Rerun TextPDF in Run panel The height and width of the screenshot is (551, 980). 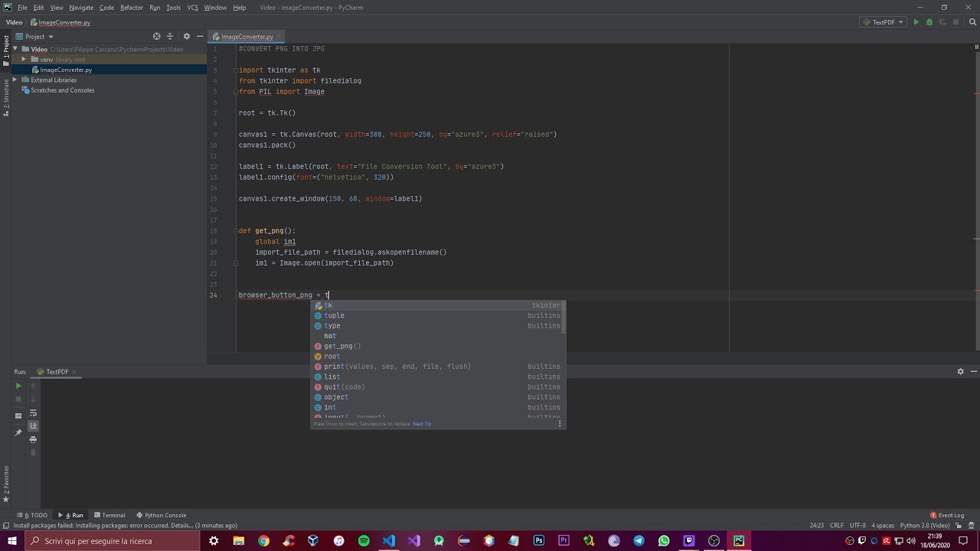coord(18,386)
